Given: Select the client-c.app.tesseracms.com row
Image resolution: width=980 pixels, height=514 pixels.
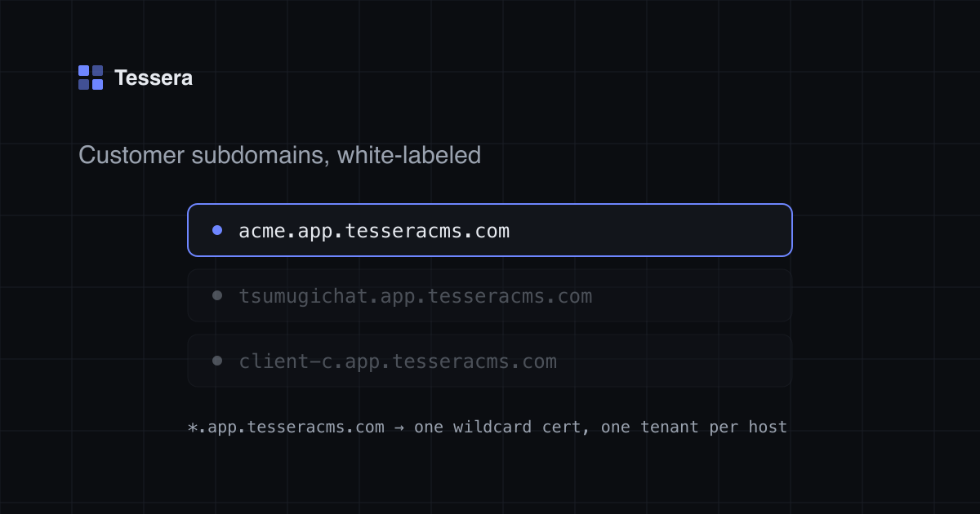Looking at the screenshot, I should click(490, 361).
